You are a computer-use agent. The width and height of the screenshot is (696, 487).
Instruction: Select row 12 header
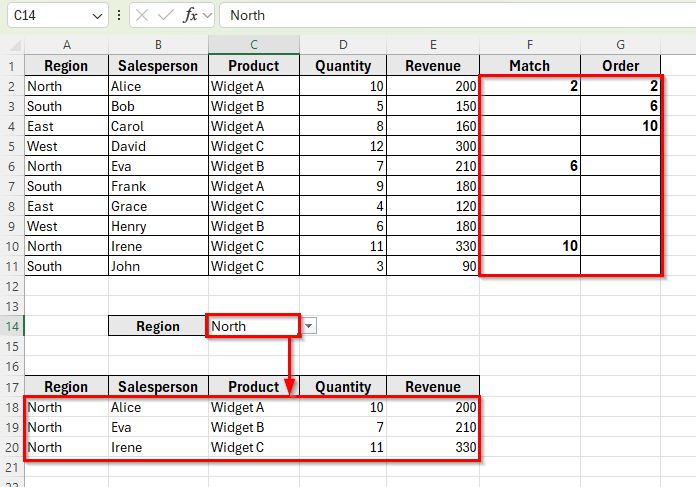pos(12,286)
